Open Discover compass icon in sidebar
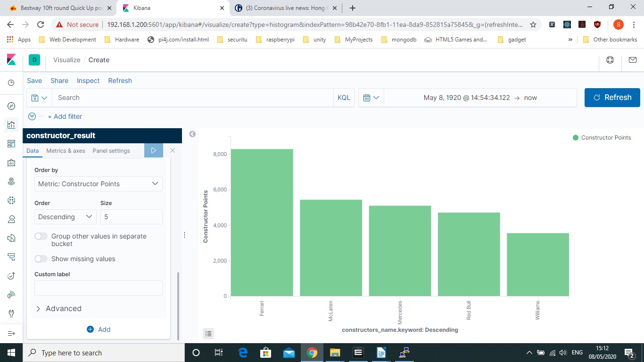644x362 pixels. (11, 106)
